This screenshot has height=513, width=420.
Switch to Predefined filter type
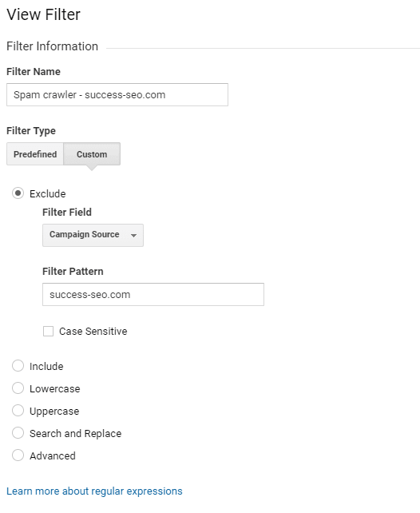(x=35, y=153)
